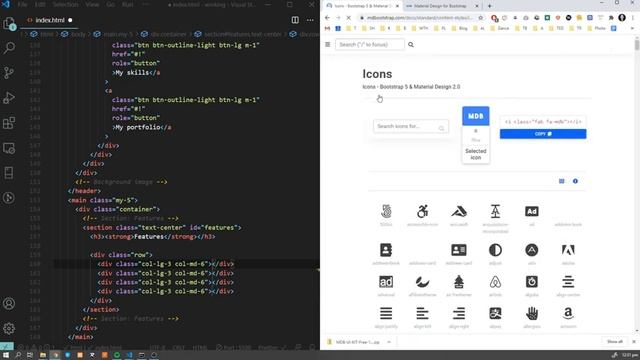Image resolution: width=640 pixels, height=360 pixels.
Task: Open the Gmail bookmark
Action: click(327, 29)
